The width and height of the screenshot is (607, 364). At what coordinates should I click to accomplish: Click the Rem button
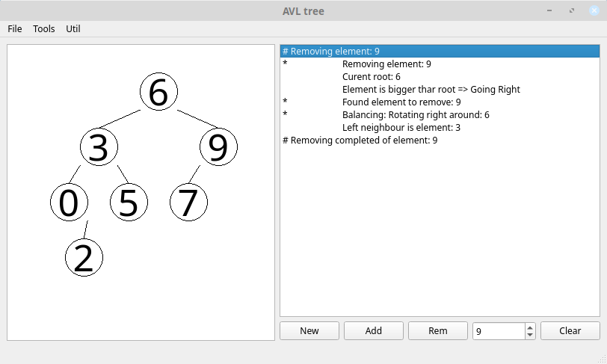click(x=438, y=330)
